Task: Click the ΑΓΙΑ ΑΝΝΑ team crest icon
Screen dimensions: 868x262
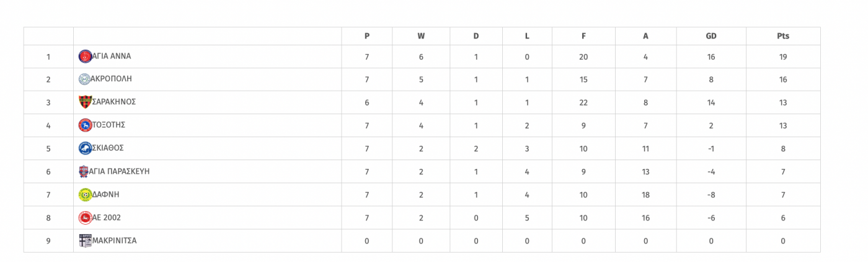Action: coord(85,56)
